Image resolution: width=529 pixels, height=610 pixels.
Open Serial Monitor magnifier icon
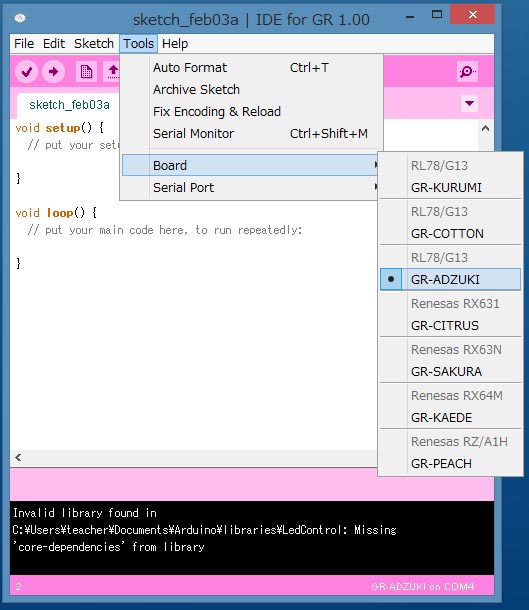[x=467, y=72]
